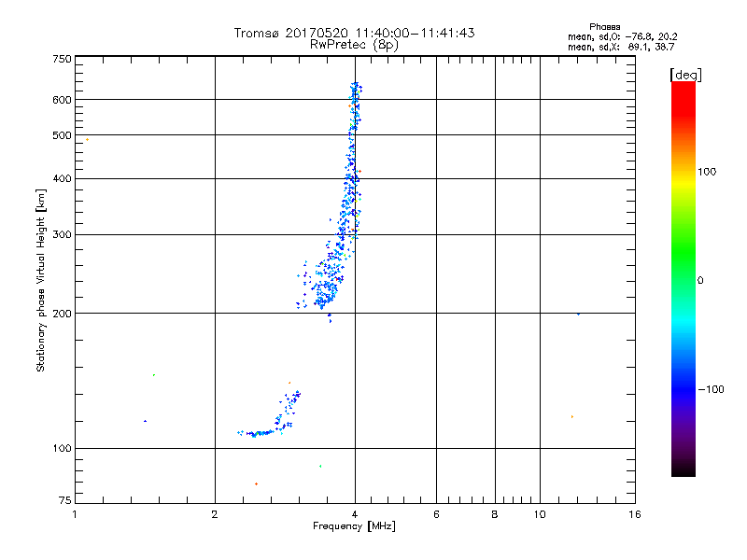Image resolution: width=747 pixels, height=560 pixels.
Task: Click the x-axis tick label '8'
Action: coord(495,514)
